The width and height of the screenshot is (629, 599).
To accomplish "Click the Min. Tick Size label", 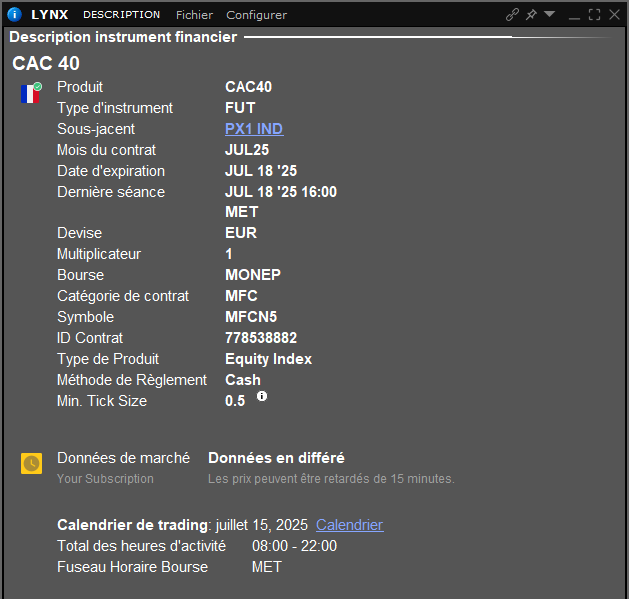I will point(102,400).
